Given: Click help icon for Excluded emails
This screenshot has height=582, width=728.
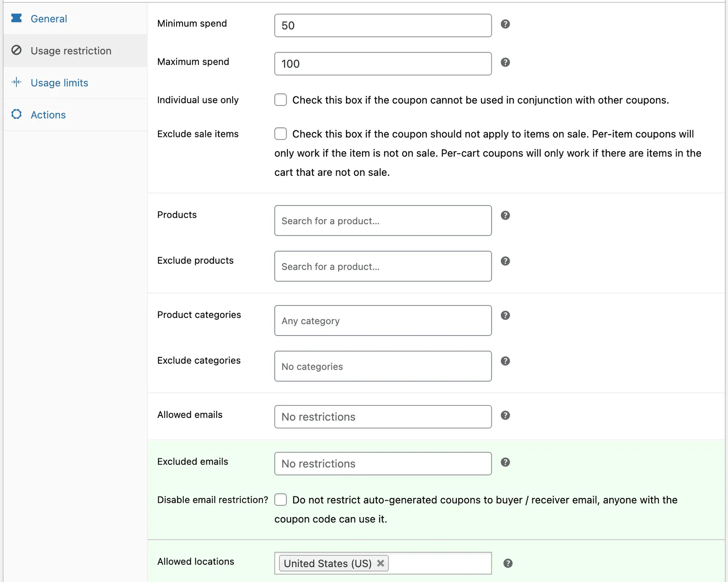Looking at the screenshot, I should (x=505, y=462).
